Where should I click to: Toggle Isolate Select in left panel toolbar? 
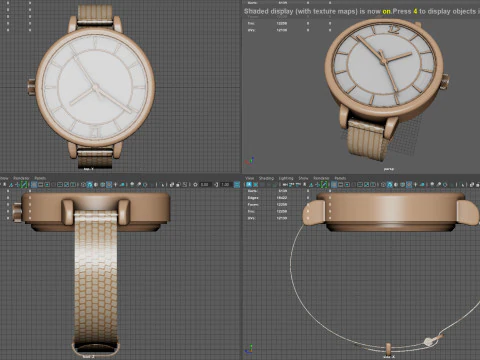tap(163, 184)
